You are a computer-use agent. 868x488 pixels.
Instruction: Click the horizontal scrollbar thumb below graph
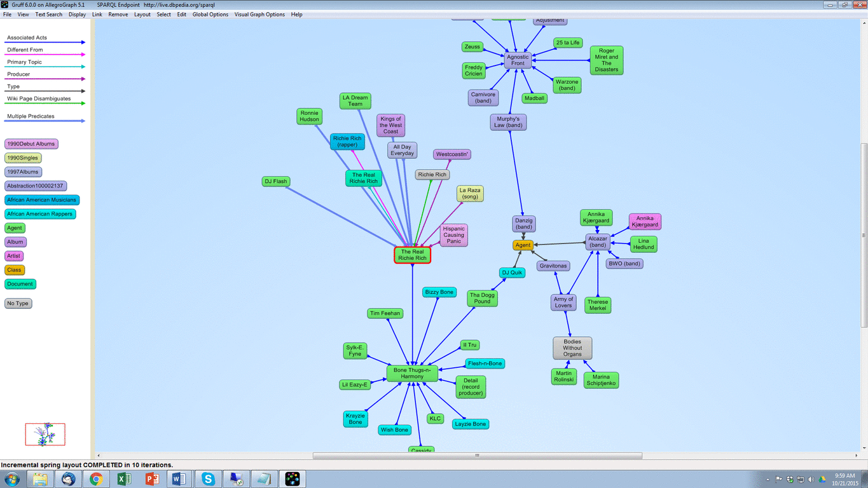click(477, 456)
